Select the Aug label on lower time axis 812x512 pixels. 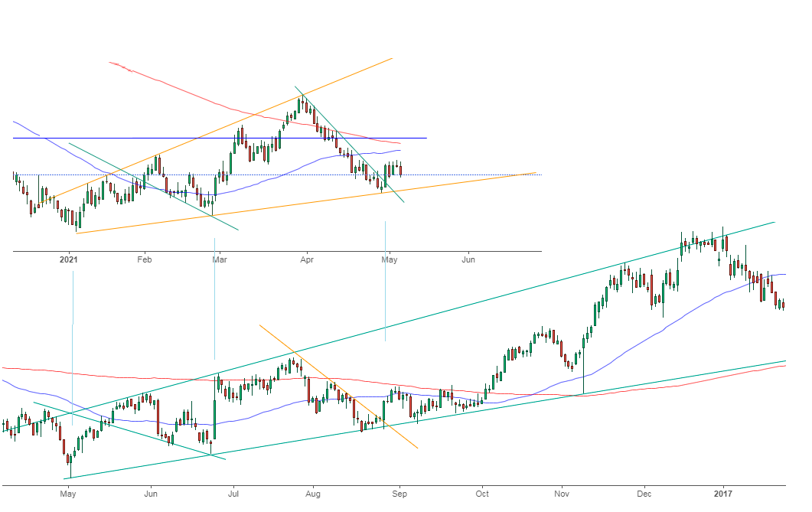point(313,494)
